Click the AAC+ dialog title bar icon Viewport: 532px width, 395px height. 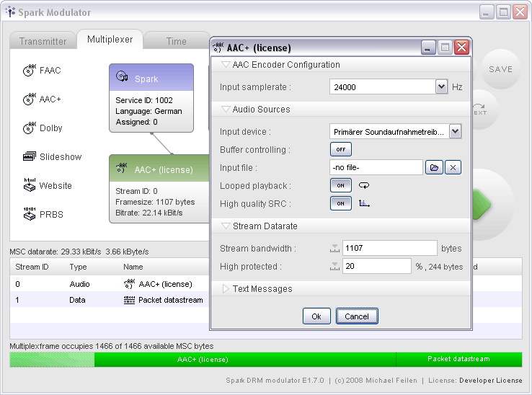pyautogui.click(x=218, y=48)
